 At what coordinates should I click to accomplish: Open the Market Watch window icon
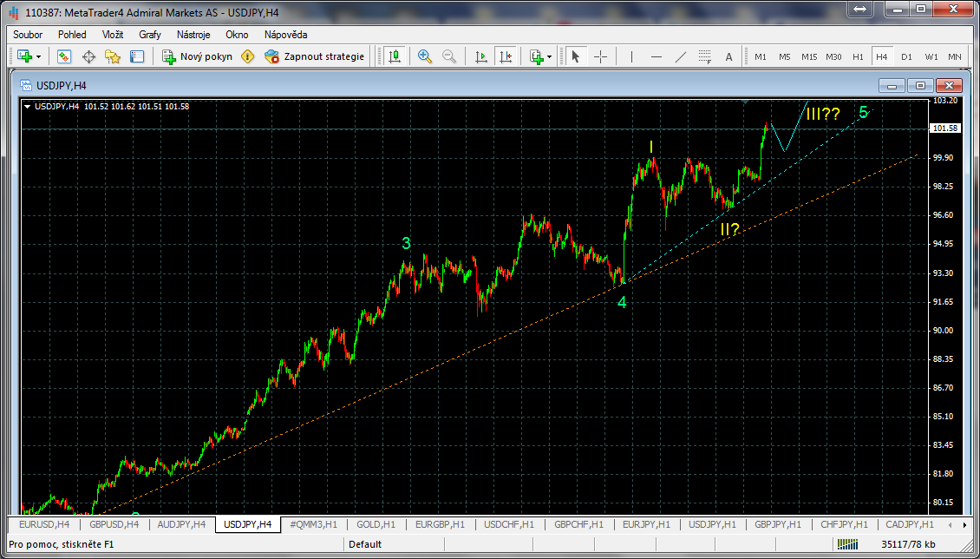[x=64, y=57]
